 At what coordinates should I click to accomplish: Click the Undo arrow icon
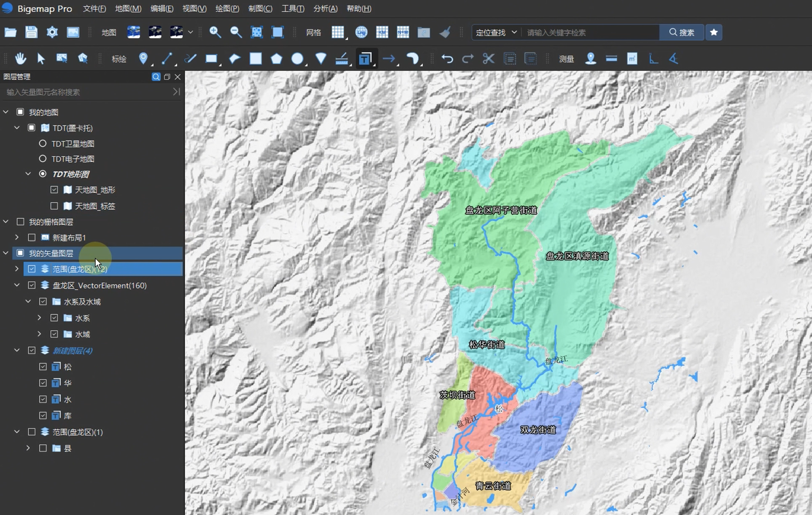pyautogui.click(x=447, y=59)
